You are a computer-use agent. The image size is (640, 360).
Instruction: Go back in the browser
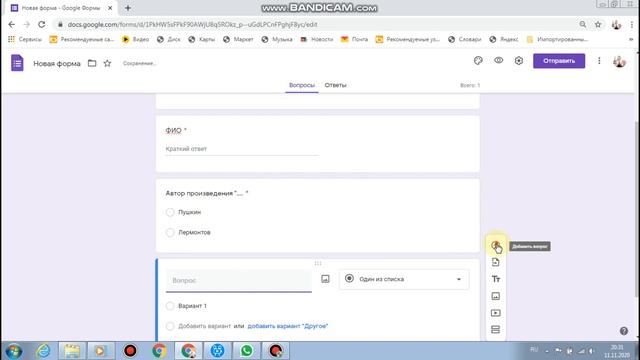[11, 24]
